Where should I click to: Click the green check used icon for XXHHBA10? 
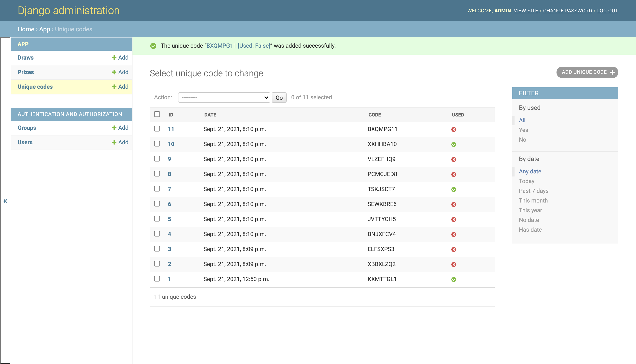[x=454, y=144]
